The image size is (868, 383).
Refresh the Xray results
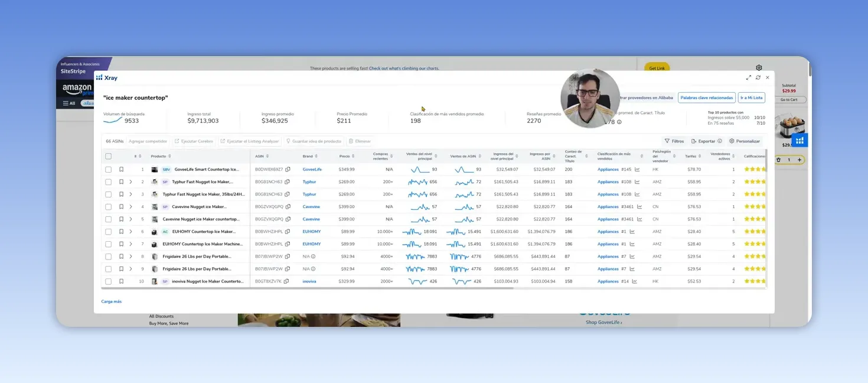coord(758,77)
